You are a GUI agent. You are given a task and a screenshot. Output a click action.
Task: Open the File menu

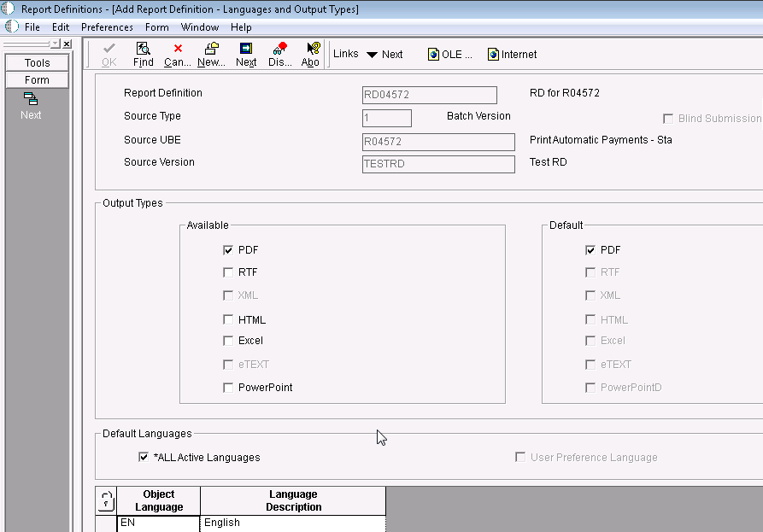(32, 27)
